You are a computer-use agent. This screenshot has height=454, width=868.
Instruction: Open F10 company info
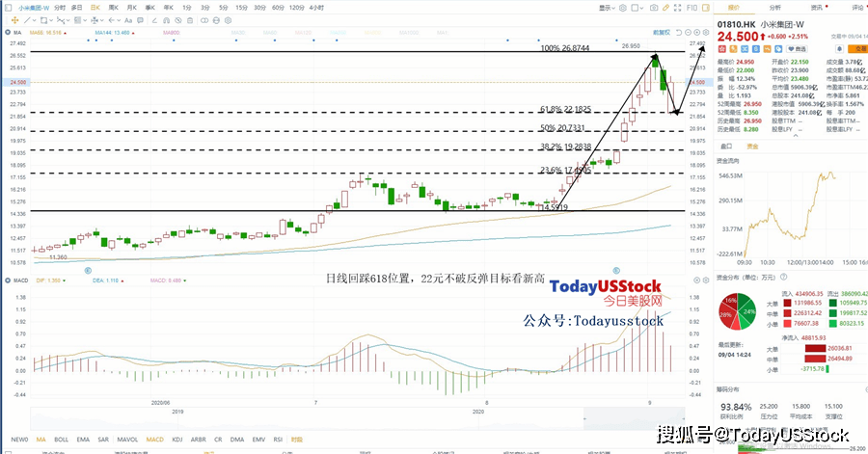pos(692,8)
